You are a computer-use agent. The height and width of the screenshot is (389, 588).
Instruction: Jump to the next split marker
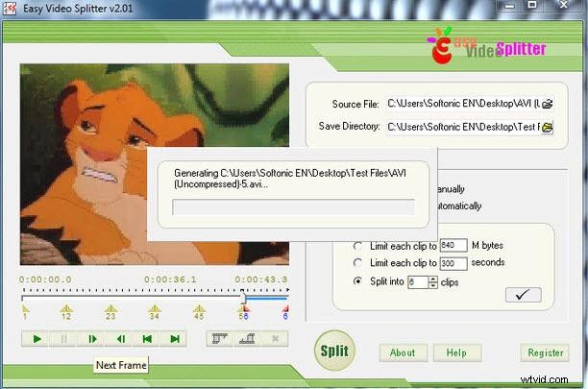tap(174, 339)
